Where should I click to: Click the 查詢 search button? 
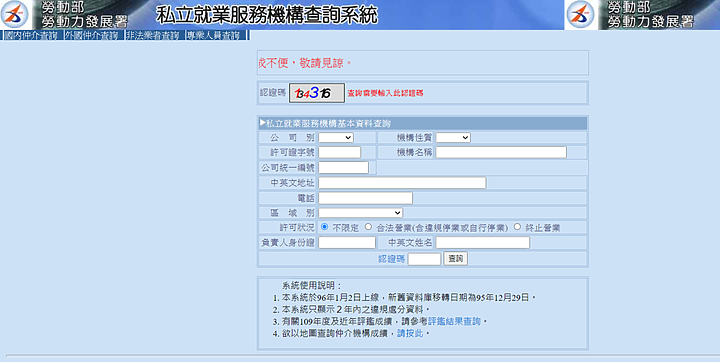(x=456, y=259)
